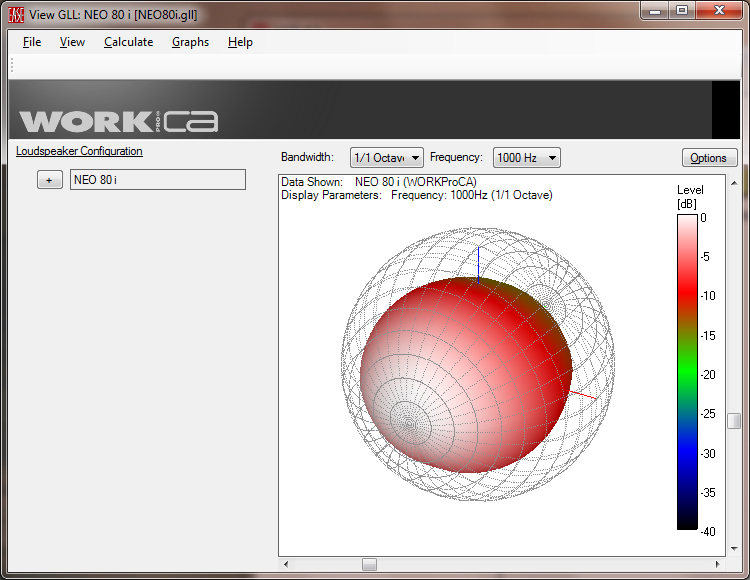This screenshot has height=580, width=750.
Task: Open the Help menu
Action: pos(240,42)
